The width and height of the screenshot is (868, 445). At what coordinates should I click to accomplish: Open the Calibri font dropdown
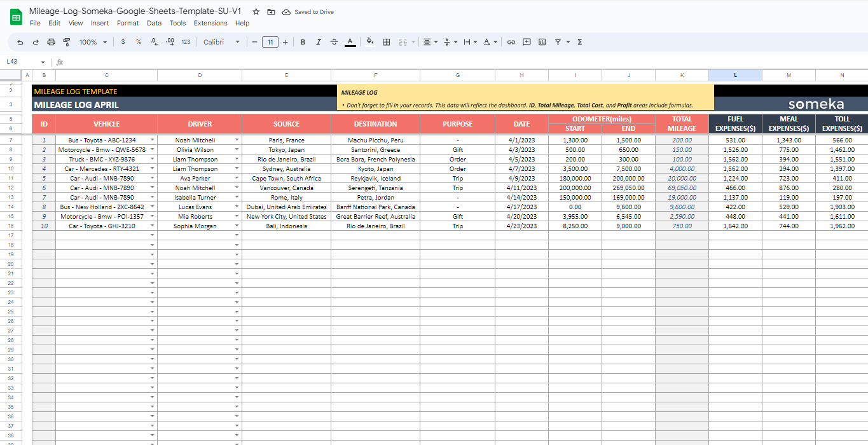(221, 43)
